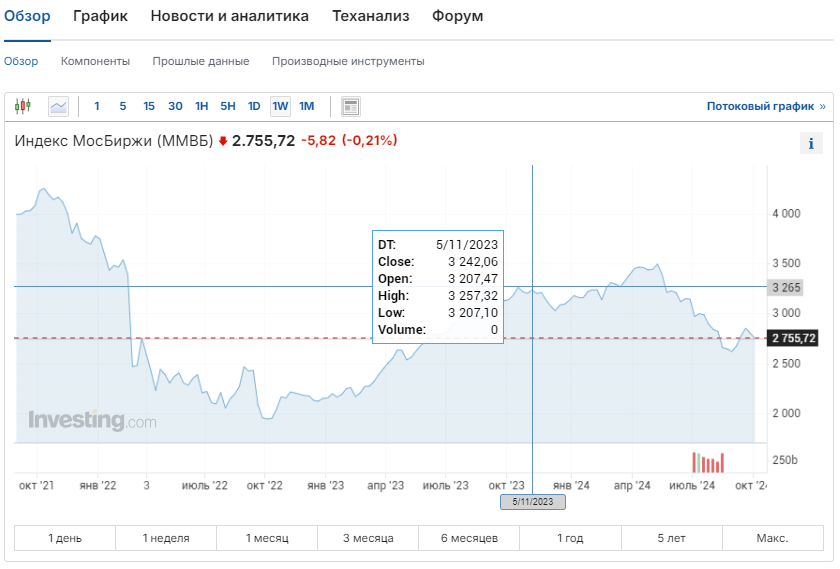Set the chart range to 1 год

click(x=570, y=538)
